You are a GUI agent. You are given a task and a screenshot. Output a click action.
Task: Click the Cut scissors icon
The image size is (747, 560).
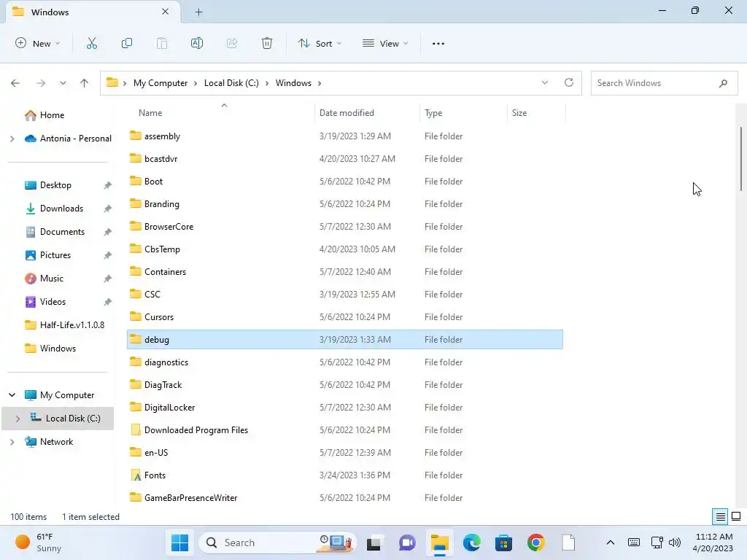(x=91, y=43)
